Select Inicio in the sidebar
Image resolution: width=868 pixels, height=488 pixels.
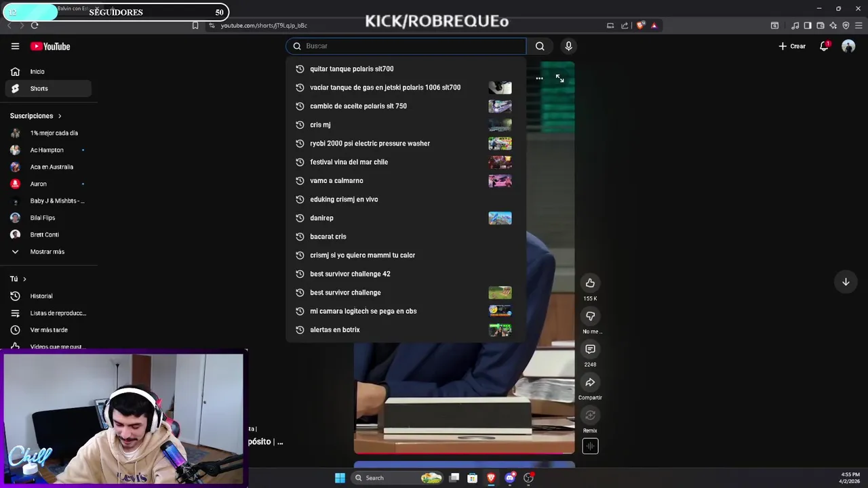48,71
